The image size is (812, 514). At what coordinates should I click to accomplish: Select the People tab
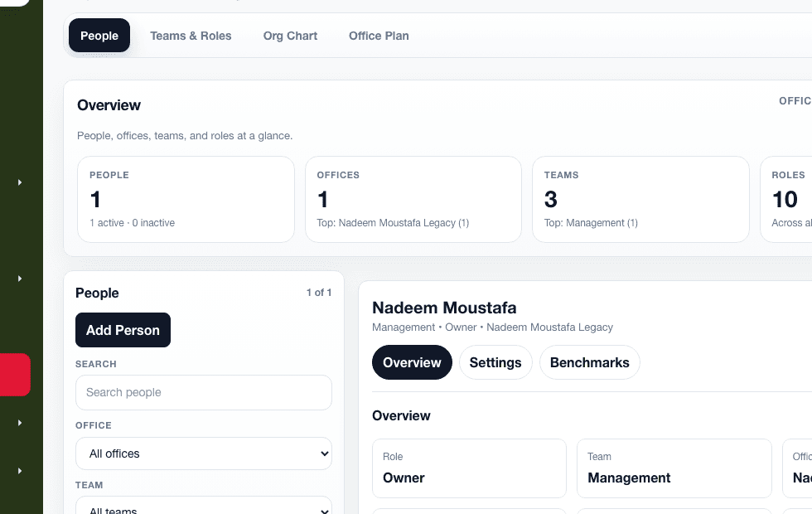pyautogui.click(x=99, y=36)
